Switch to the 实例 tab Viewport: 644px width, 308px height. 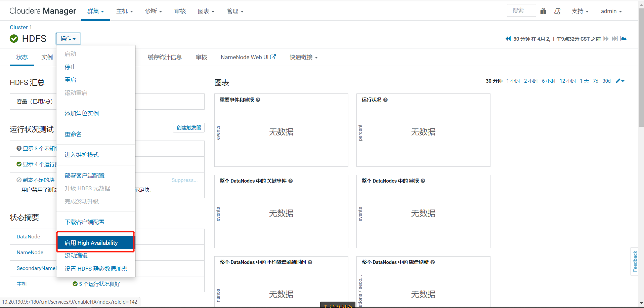click(x=47, y=57)
